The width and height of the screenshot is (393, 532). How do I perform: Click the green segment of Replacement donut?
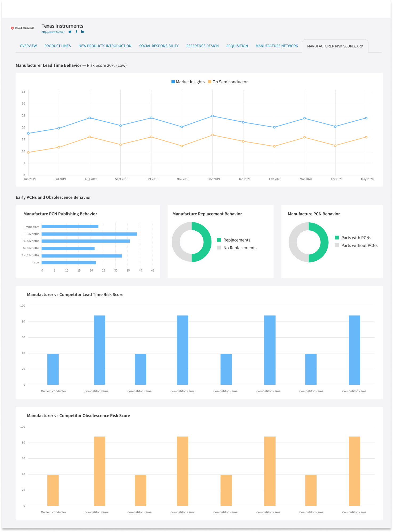tap(208, 242)
